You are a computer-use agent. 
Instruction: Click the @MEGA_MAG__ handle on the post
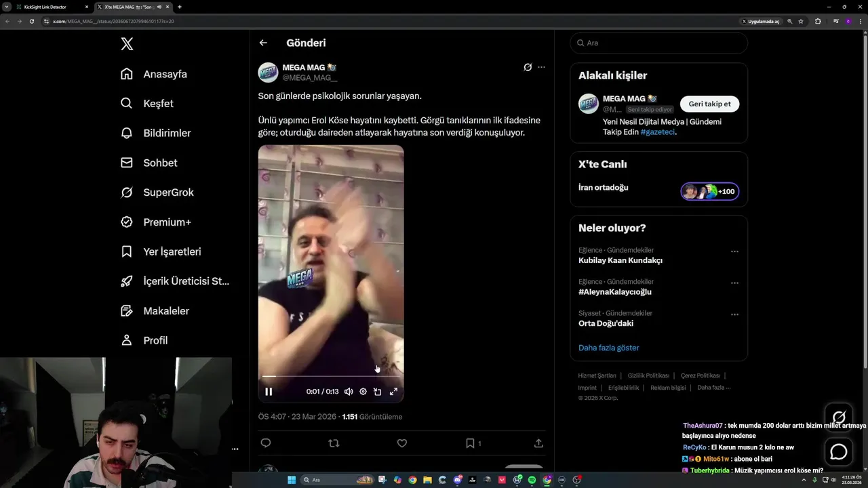[x=310, y=78]
